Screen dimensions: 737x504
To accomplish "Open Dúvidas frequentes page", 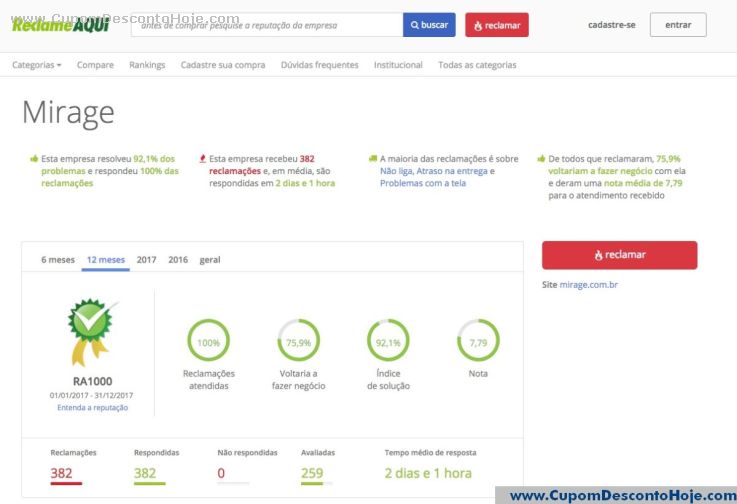I will [320, 65].
